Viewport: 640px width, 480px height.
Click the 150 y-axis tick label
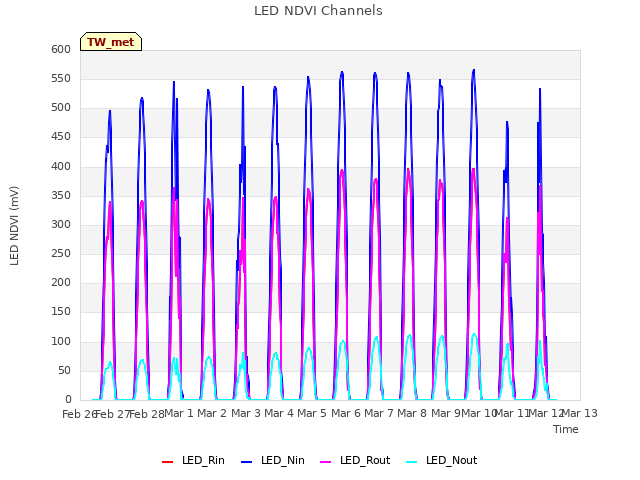coord(61,312)
